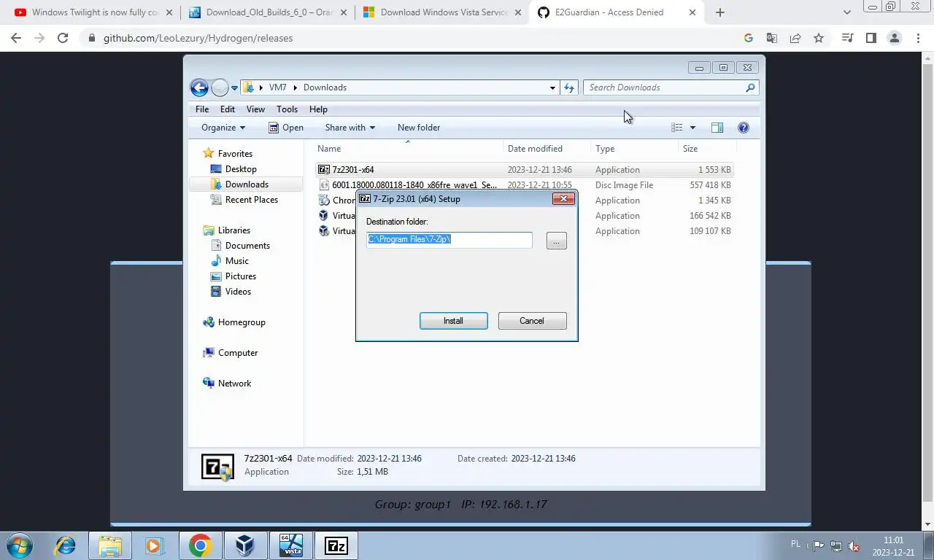The image size is (934, 560).
Task: Open Chrome tab search chevron
Action: tap(847, 12)
